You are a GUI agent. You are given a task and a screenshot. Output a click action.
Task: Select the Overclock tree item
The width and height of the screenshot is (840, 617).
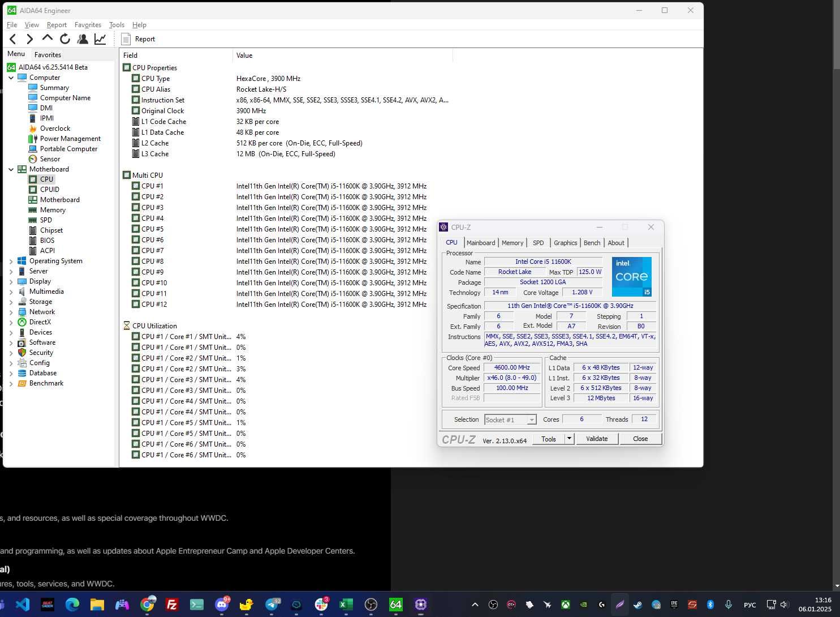(x=55, y=128)
